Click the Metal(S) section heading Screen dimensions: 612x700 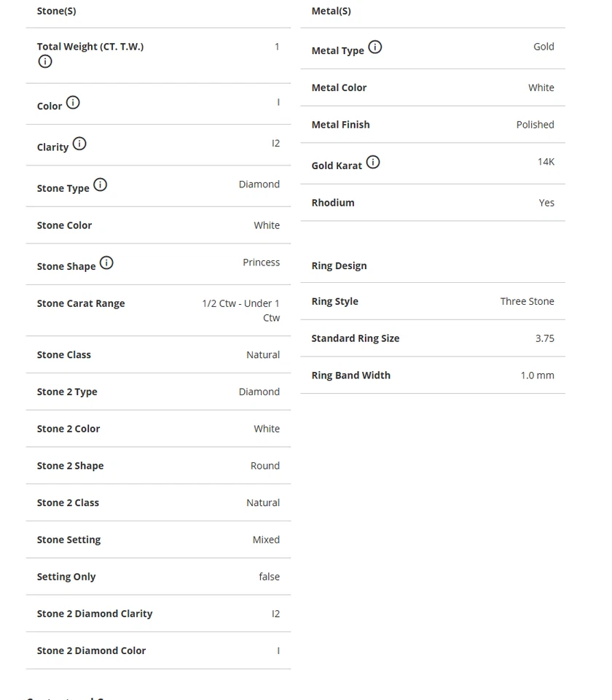331,11
